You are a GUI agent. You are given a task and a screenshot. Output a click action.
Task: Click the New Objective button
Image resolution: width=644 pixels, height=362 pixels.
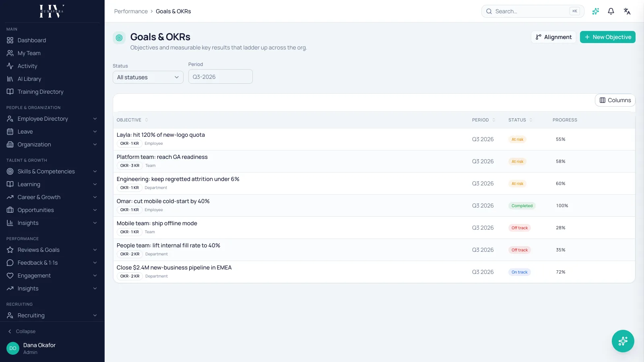click(608, 37)
